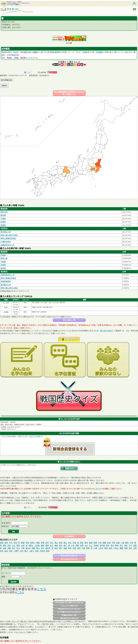Viewport: 138px width, 644px height.
Task: Click the 名字御守を作る button
Action: [x=69, y=339]
